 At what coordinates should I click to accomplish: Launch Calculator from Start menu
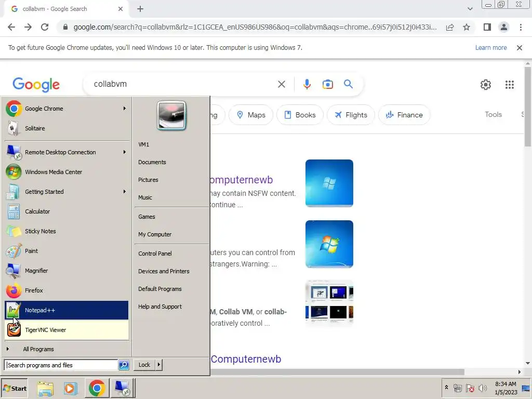click(x=66, y=211)
